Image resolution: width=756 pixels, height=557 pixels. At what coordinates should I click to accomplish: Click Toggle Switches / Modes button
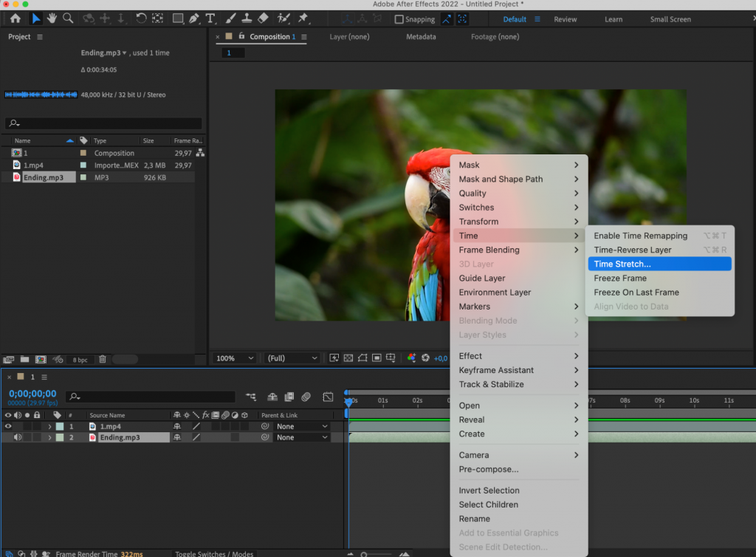coord(214,553)
